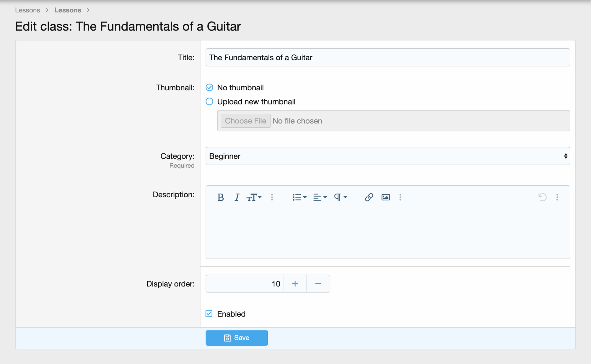
Task: Go to first Lessons breadcrumb link
Action: [27, 10]
